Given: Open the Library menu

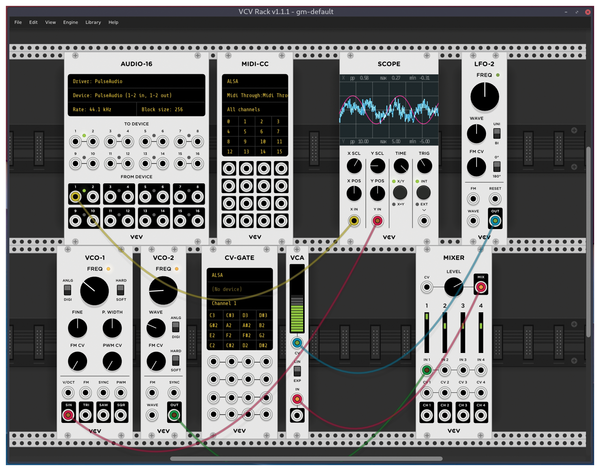Looking at the screenshot, I should click(93, 22).
